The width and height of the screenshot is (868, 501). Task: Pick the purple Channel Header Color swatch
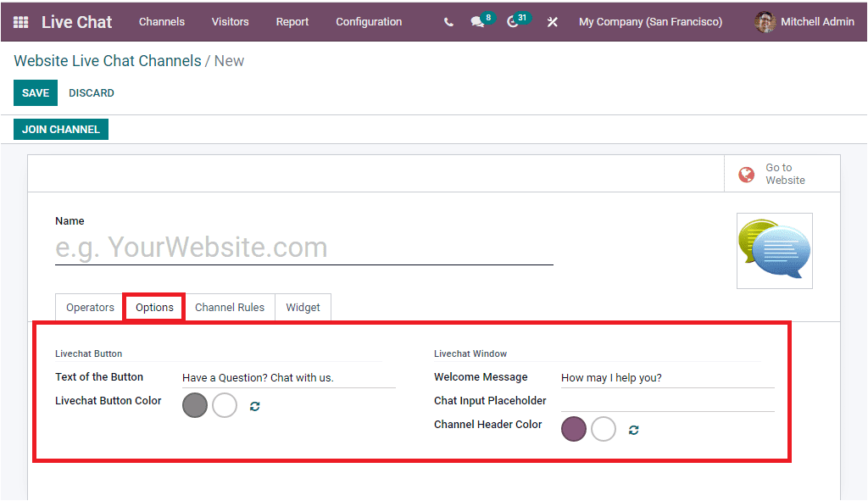574,429
